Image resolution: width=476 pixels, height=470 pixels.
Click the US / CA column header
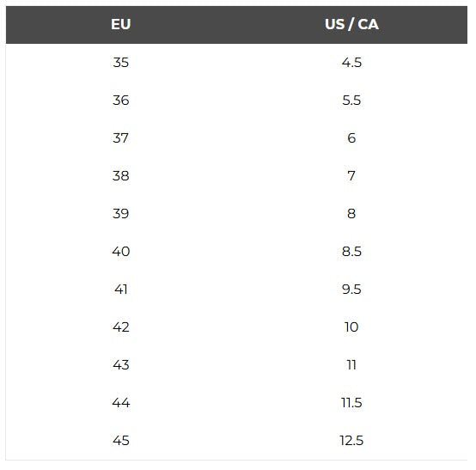(351, 24)
